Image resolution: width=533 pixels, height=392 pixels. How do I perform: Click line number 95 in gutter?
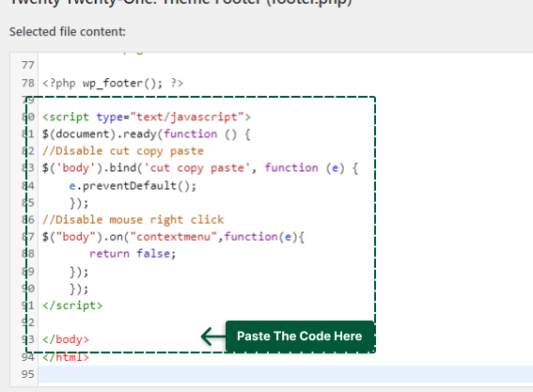(x=28, y=374)
